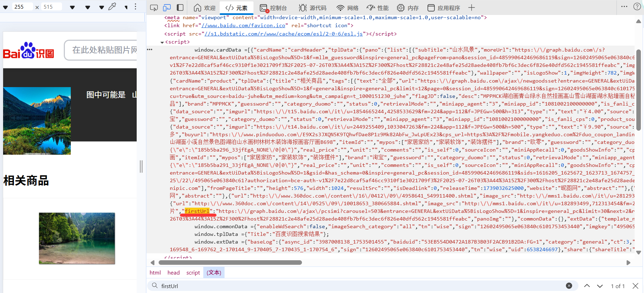Click the 相关商品 heading
644x293 pixels.
[26, 180]
